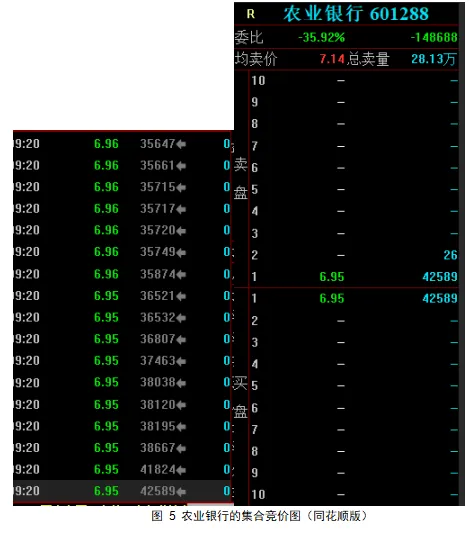
Task: Select the trade row with volume 36532
Action: coord(123,318)
